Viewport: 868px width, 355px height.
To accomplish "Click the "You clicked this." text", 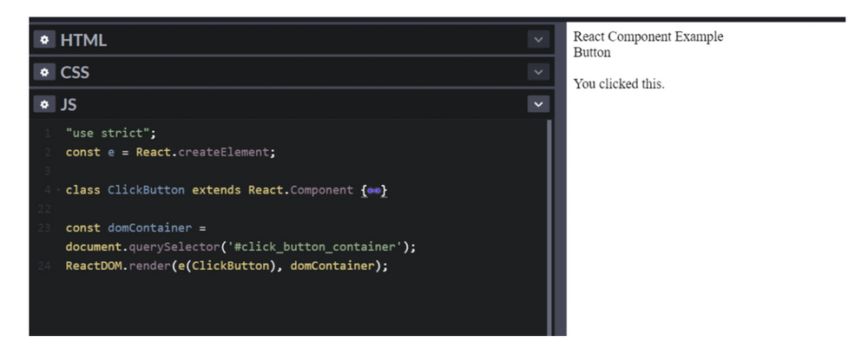I will 619,84.
